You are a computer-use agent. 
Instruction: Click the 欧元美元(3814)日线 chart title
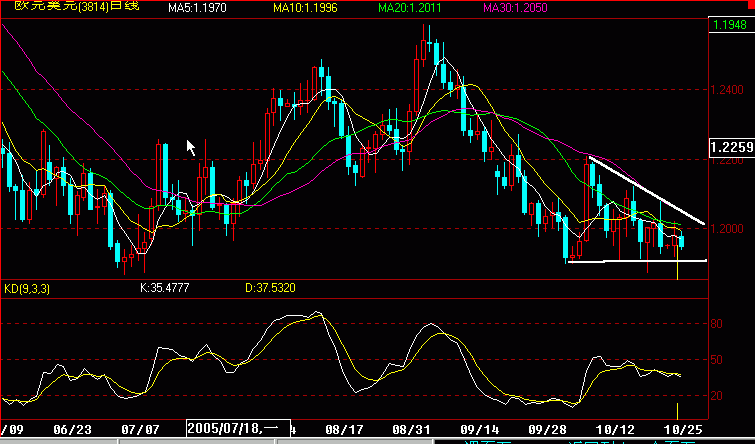pos(77,6)
